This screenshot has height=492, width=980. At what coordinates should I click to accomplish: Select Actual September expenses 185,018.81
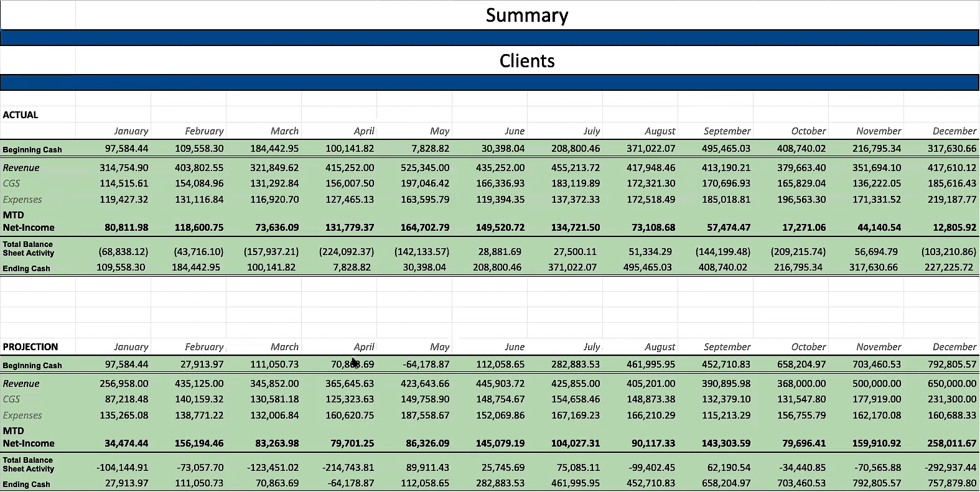tap(726, 200)
